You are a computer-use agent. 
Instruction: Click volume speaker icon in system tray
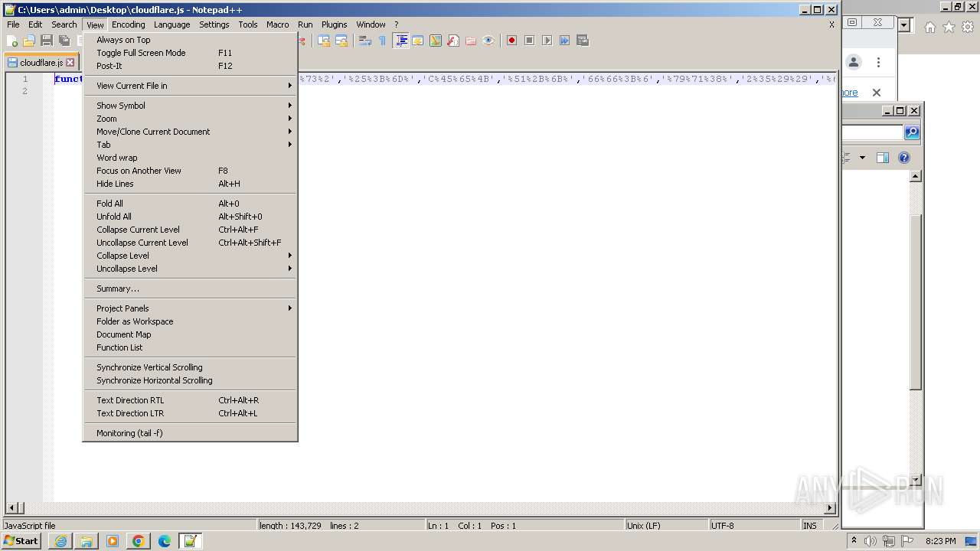pyautogui.click(x=871, y=541)
